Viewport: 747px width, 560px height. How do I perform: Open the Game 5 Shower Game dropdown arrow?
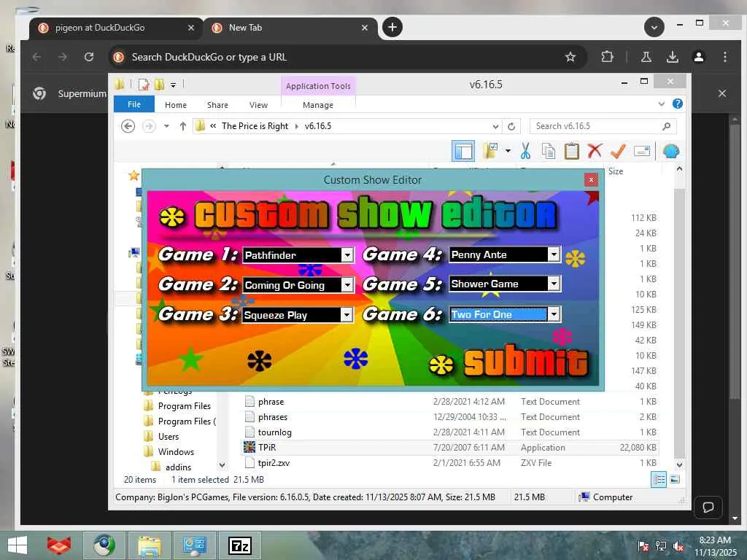click(554, 284)
